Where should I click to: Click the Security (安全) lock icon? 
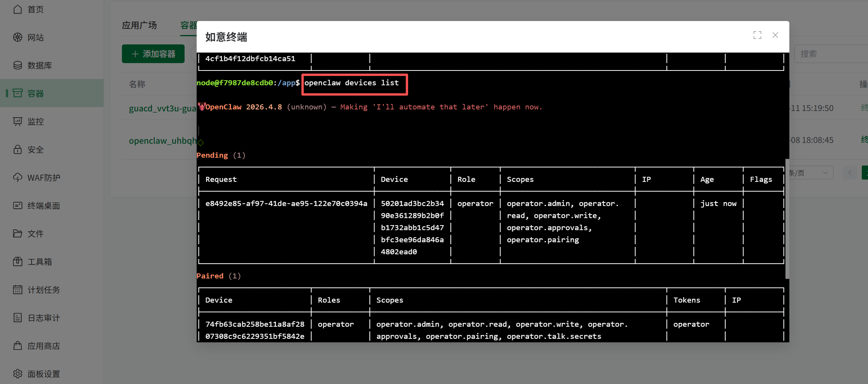tap(18, 150)
